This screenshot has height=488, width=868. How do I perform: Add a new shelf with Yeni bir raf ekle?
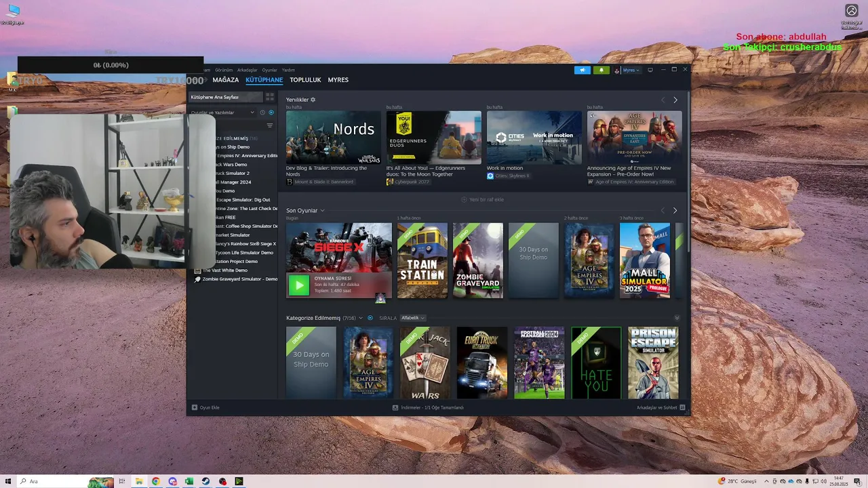pos(483,199)
